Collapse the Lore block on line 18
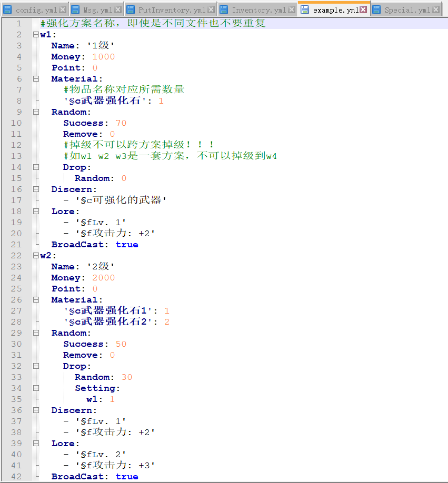Viewport: 448px width, 483px height. [x=36, y=212]
